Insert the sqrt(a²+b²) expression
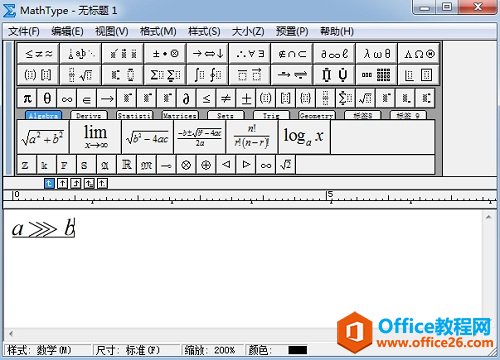 43,137
